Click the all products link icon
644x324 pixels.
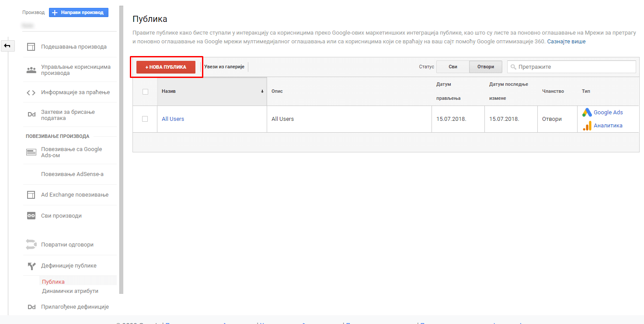pos(31,216)
